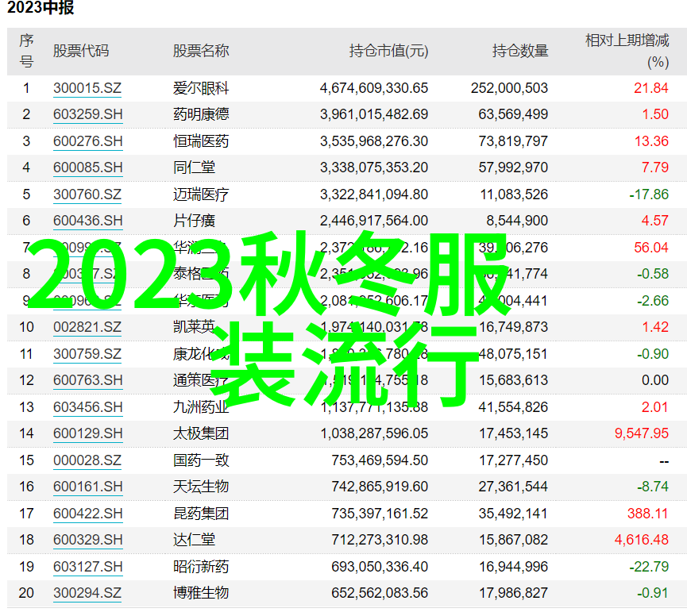The height and width of the screenshot is (616, 687).
Task: Click the change value 56.04
Action: coord(651,248)
